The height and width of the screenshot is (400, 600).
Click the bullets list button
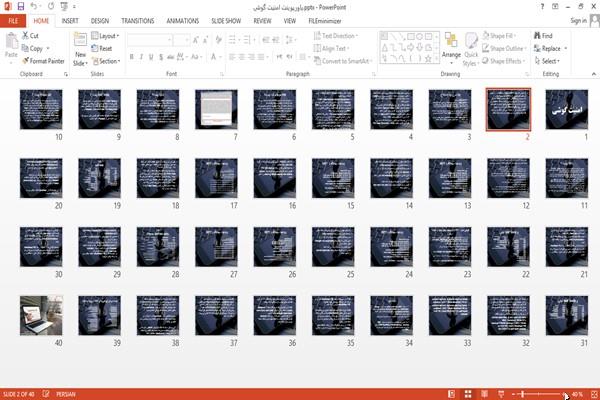234,40
